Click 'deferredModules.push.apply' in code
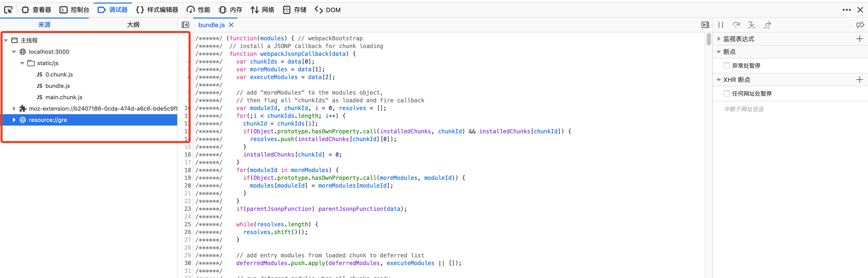868x278 pixels. [281, 263]
